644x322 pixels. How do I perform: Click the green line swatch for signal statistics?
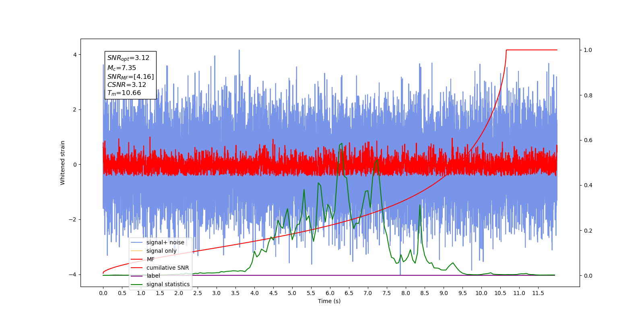(x=137, y=284)
